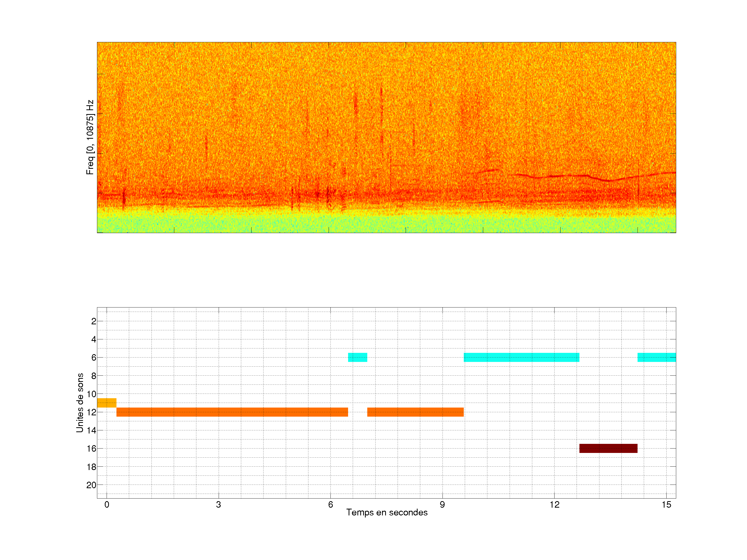747x560 pixels.
Task: Click the y-axis tick label 16
Action: [x=91, y=449]
